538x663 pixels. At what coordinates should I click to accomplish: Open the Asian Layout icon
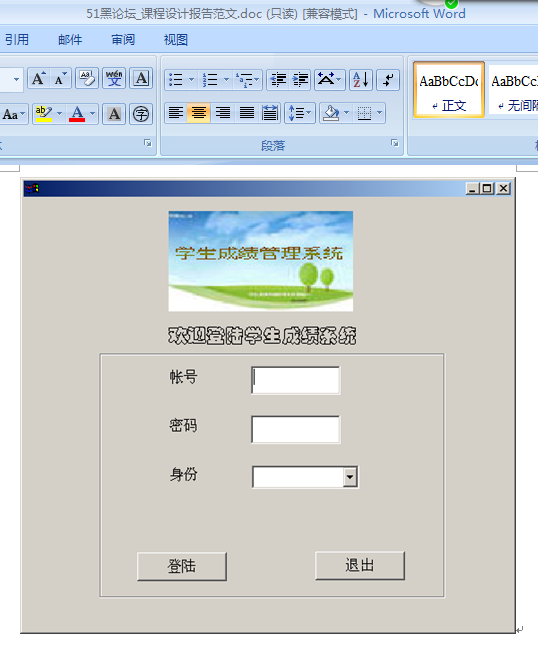(x=330, y=80)
